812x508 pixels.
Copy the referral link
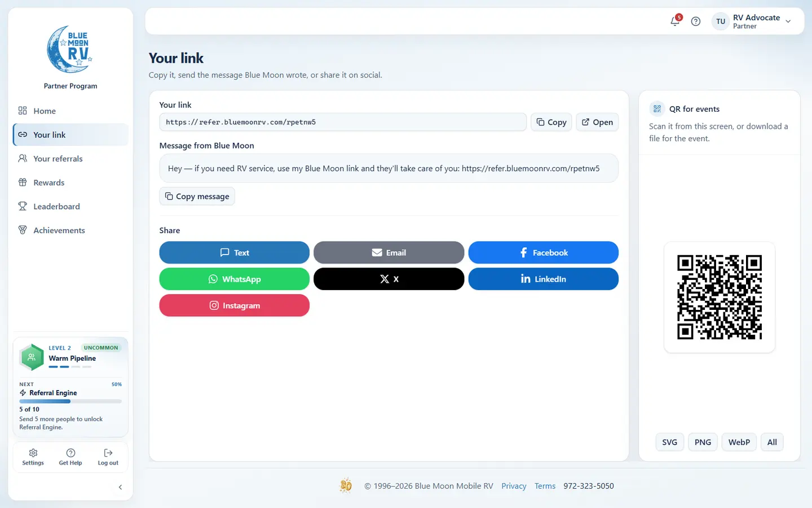point(551,122)
